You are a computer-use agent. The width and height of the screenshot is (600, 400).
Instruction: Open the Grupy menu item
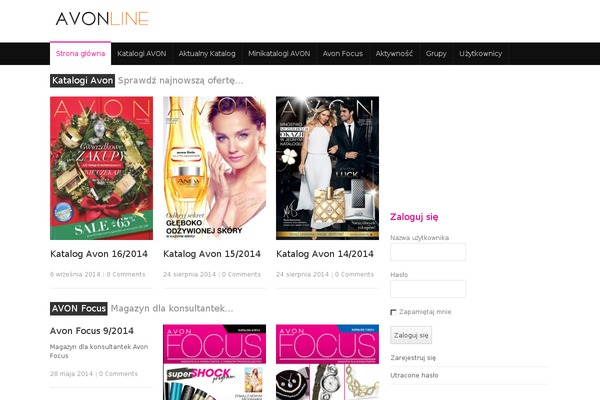click(436, 54)
